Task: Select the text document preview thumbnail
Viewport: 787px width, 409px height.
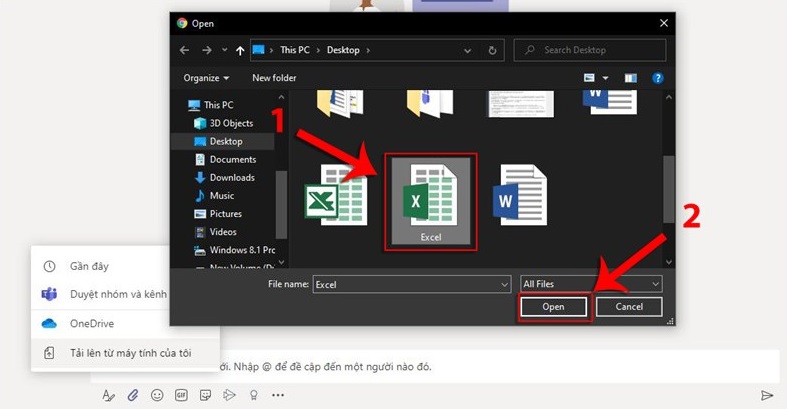Action: pyautogui.click(x=521, y=104)
